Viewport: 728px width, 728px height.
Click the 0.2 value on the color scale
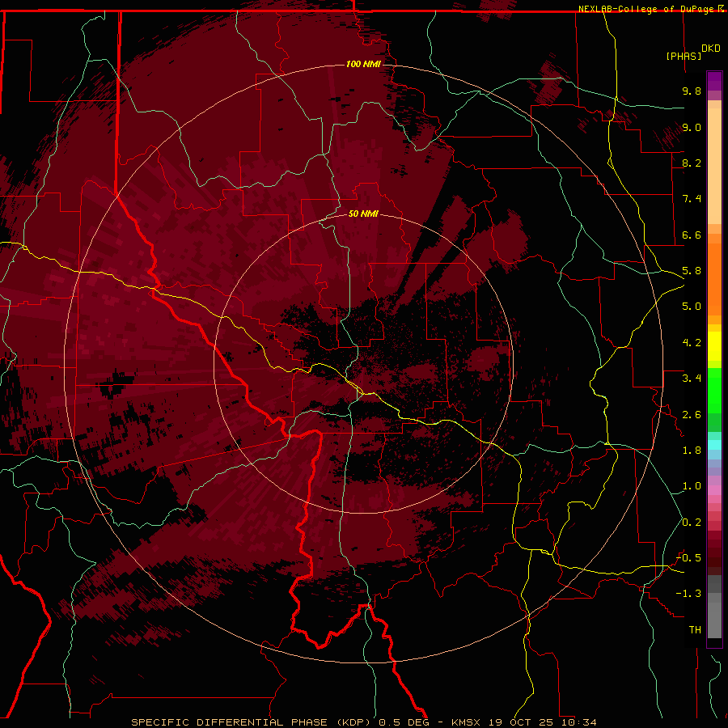692,523
